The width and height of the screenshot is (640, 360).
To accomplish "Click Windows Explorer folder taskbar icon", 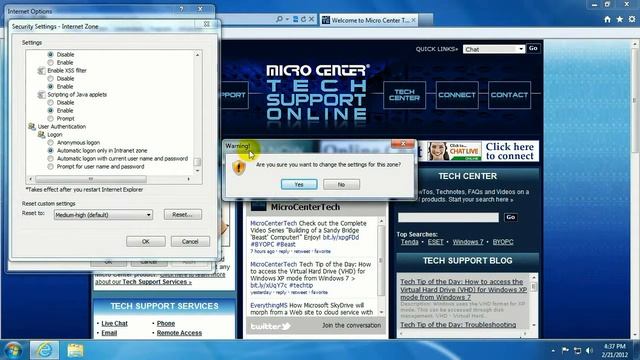I will (x=75, y=350).
